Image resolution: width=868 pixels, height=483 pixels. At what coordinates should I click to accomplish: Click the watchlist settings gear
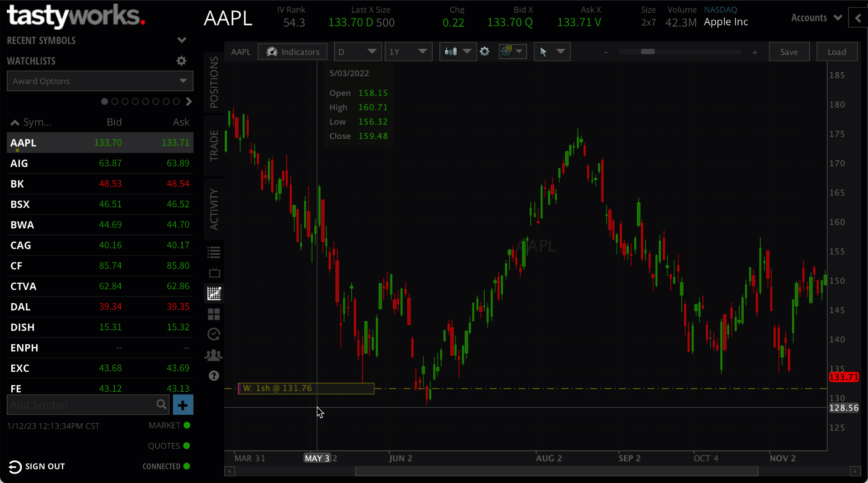pyautogui.click(x=181, y=61)
